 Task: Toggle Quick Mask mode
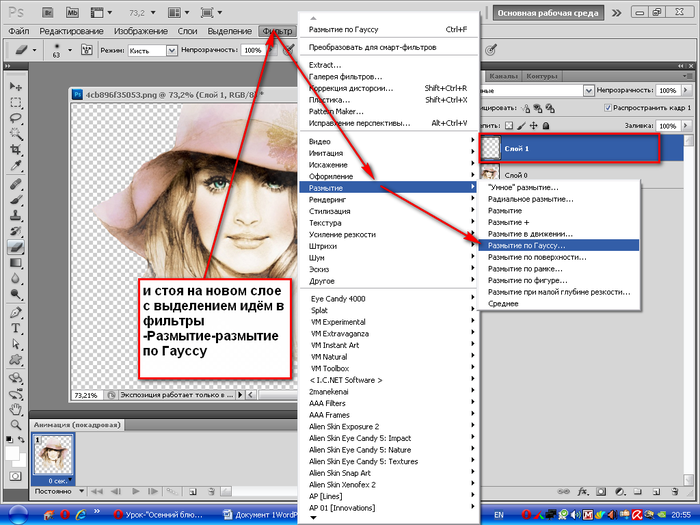[16, 476]
